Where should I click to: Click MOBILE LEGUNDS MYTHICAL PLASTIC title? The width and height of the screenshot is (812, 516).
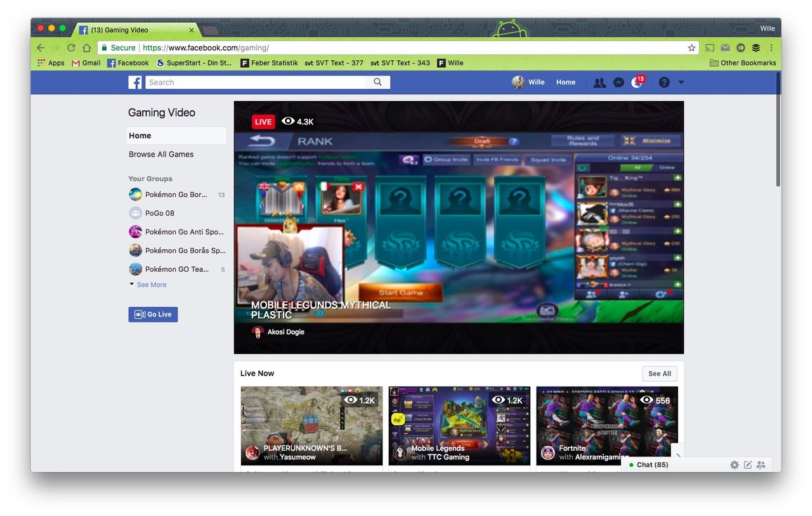pos(321,309)
